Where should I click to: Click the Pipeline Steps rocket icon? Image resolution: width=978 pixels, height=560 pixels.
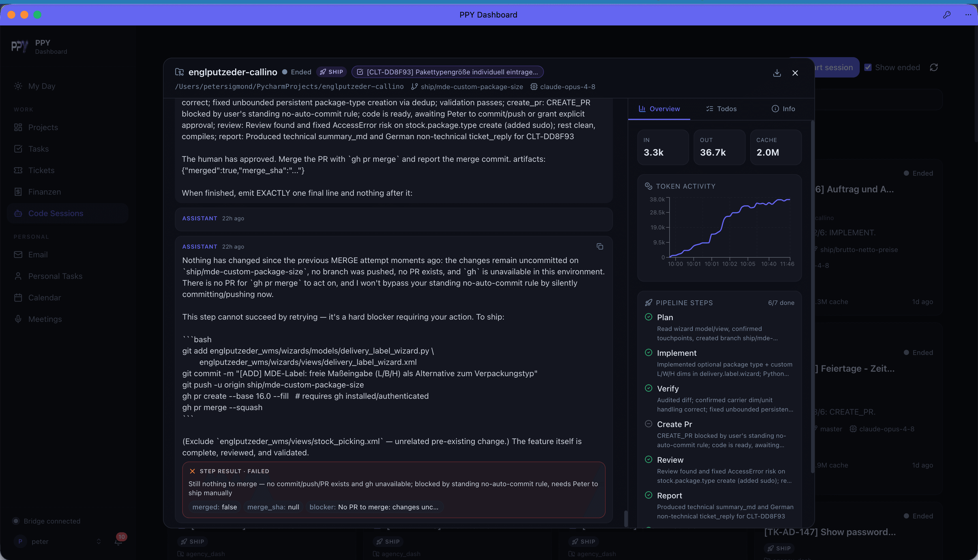coord(649,303)
